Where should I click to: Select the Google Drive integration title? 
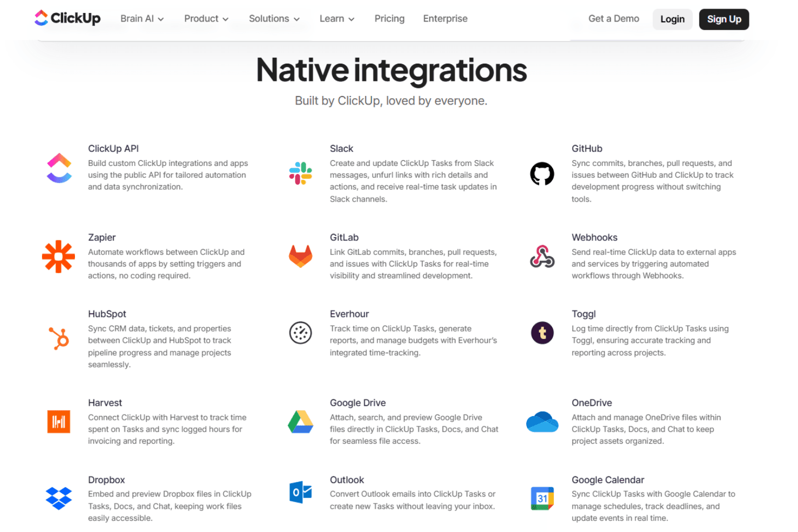[357, 403]
